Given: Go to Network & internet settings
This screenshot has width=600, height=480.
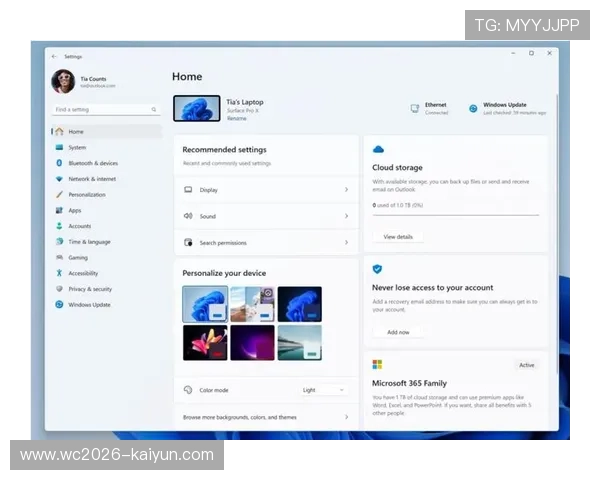Looking at the screenshot, I should click(x=91, y=179).
